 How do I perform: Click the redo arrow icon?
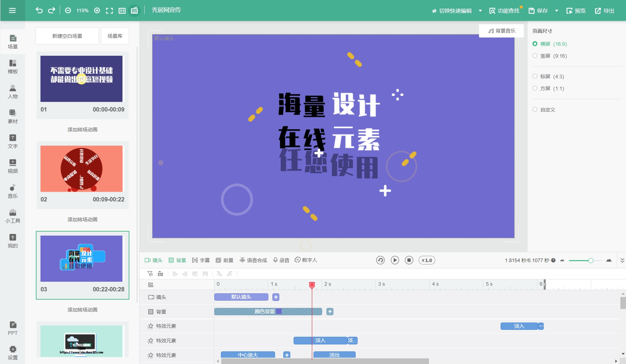(x=51, y=10)
